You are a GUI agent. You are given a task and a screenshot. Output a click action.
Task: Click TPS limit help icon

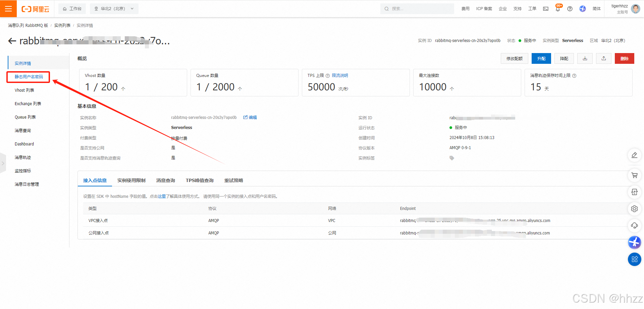pos(328,76)
